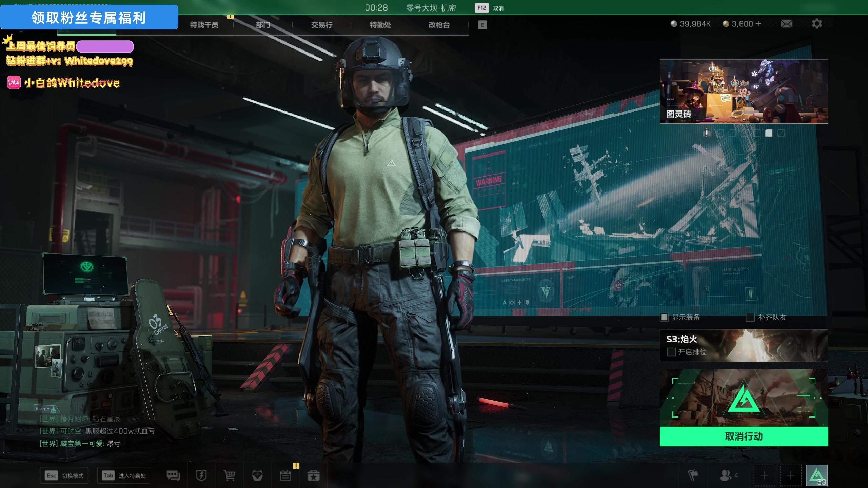Image resolution: width=868 pixels, height=488 pixels.
Task: Click chat message 黑服超过400w就血亏
Action: click(x=120, y=431)
